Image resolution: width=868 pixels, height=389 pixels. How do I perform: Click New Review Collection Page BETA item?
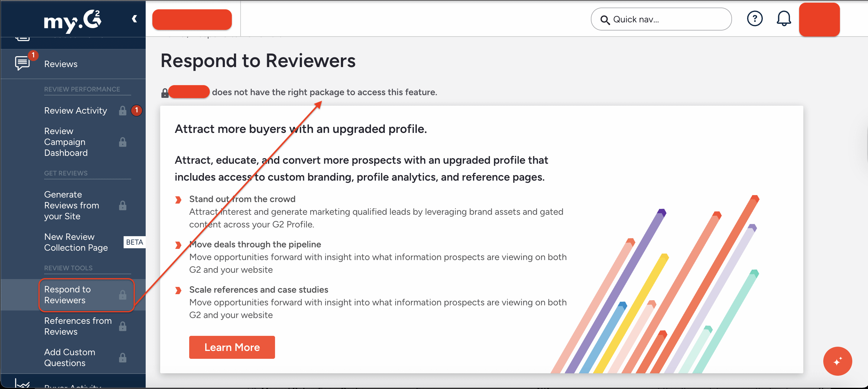coord(76,242)
